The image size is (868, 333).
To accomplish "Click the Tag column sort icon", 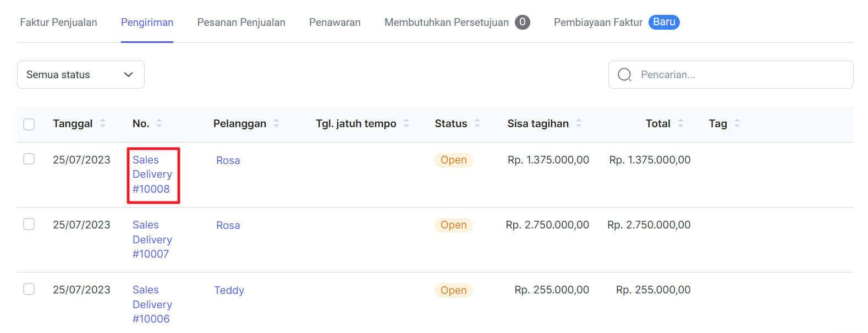I will click(x=737, y=123).
